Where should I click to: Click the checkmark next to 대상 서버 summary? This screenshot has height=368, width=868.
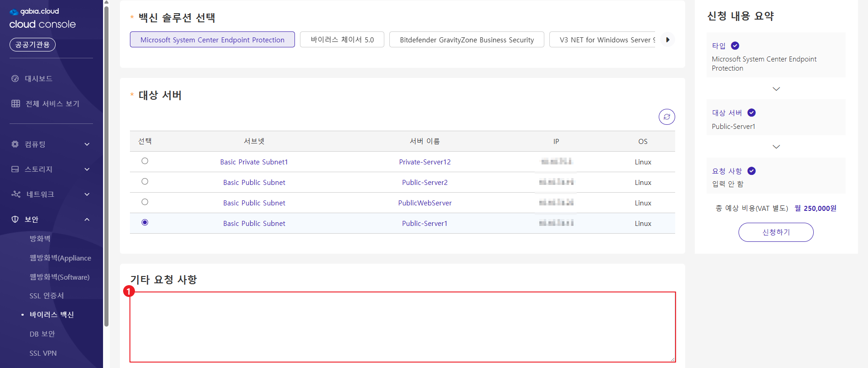pos(752,112)
